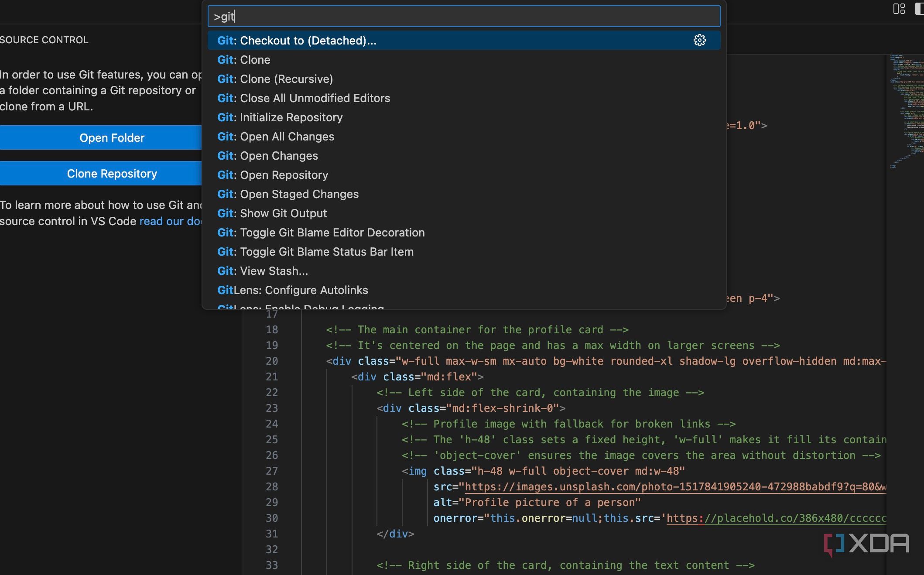Click the placehold.co URL on line 30

point(777,518)
